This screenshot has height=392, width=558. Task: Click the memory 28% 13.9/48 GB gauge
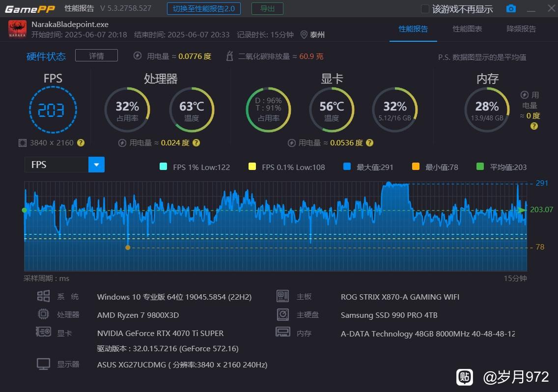[x=487, y=110]
